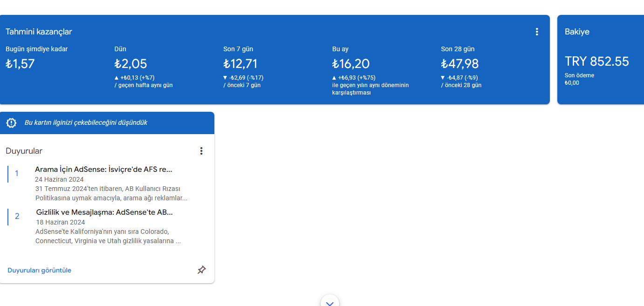Click the Dün column label
Viewport: 644px width, 306px height.
[120, 49]
